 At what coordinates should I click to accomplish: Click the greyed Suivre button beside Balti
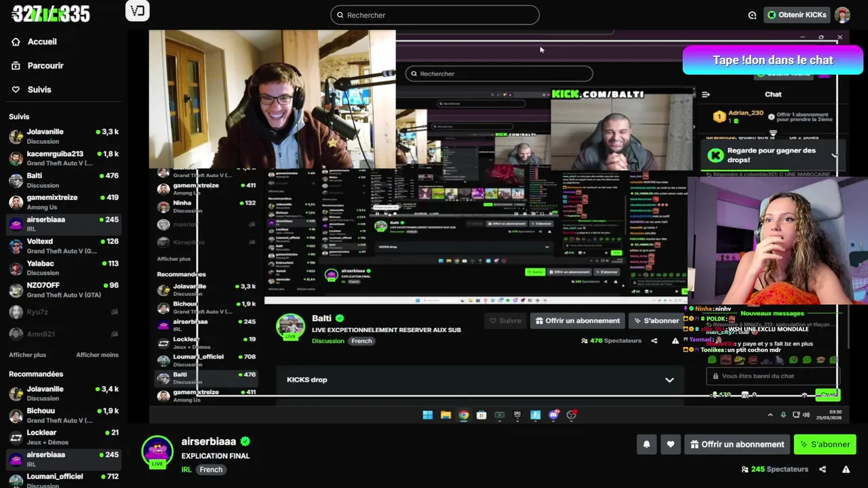click(x=506, y=321)
